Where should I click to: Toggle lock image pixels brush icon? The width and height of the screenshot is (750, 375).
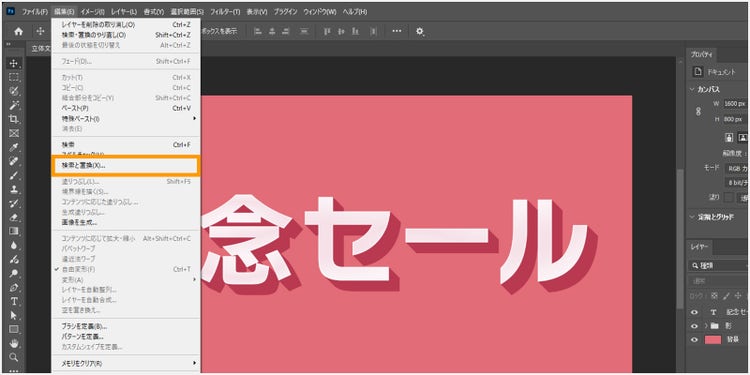point(726,296)
